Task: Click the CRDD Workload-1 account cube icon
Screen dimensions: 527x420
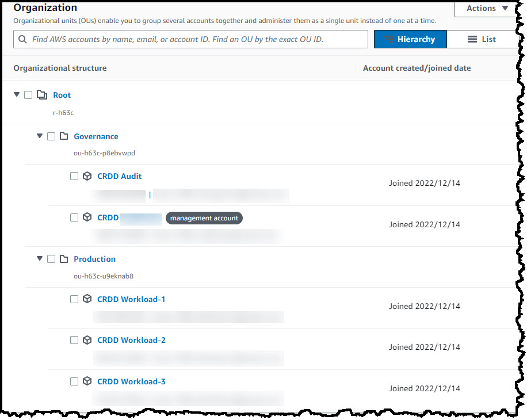Action: pos(87,299)
